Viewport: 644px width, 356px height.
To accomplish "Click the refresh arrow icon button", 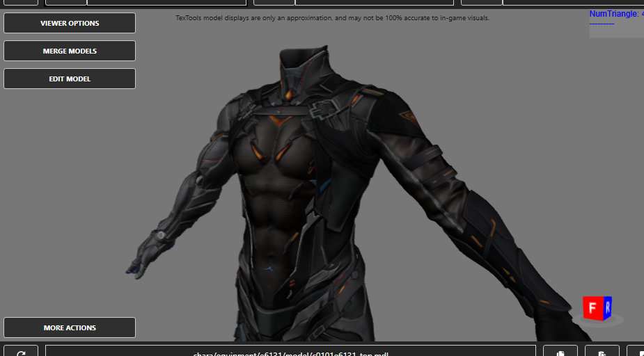I will (x=21, y=351).
